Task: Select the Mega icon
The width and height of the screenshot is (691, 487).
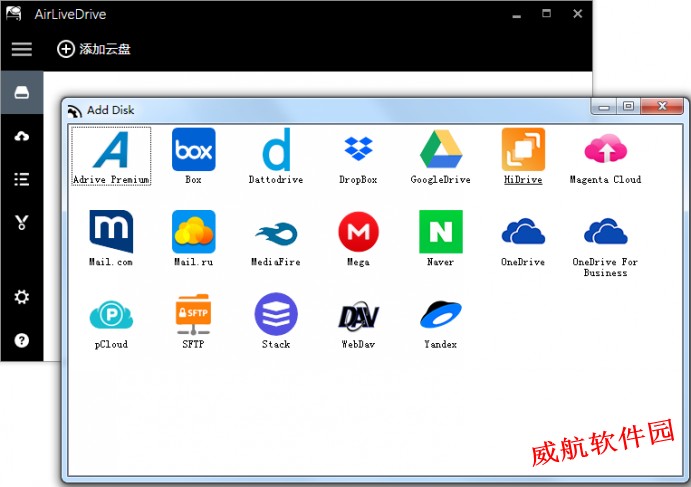Action: 358,231
